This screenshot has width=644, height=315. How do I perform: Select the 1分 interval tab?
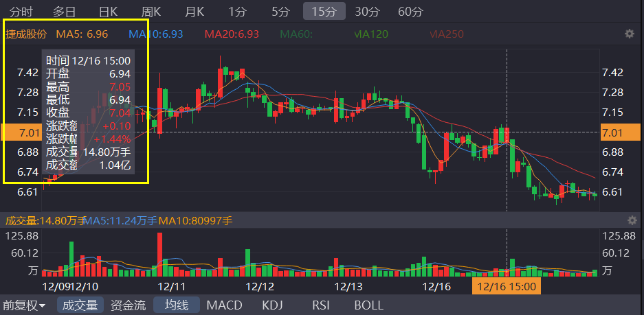pos(237,12)
